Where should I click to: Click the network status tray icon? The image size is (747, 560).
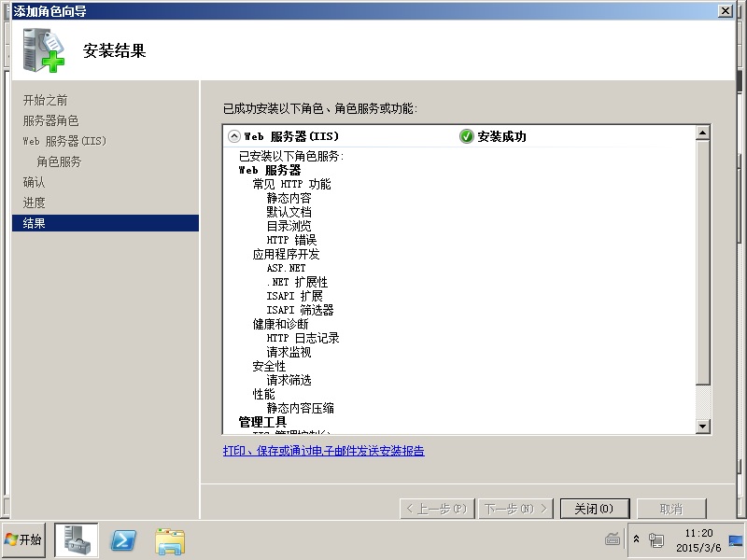pos(656,540)
